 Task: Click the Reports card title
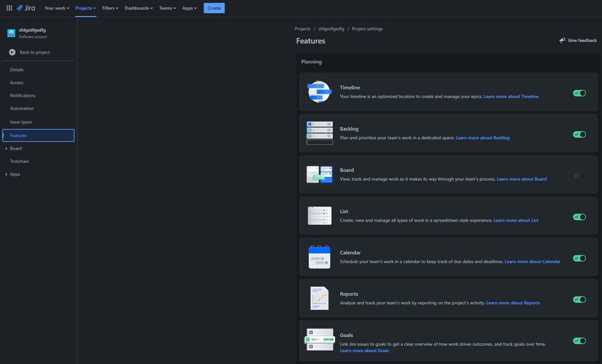[x=349, y=293]
